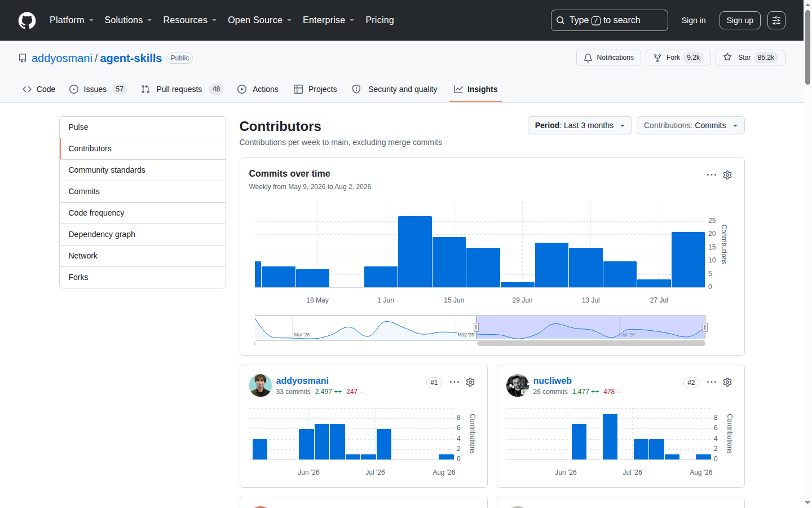This screenshot has width=812, height=508.
Task: Expand the Platform menu in the header
Action: (x=72, y=20)
